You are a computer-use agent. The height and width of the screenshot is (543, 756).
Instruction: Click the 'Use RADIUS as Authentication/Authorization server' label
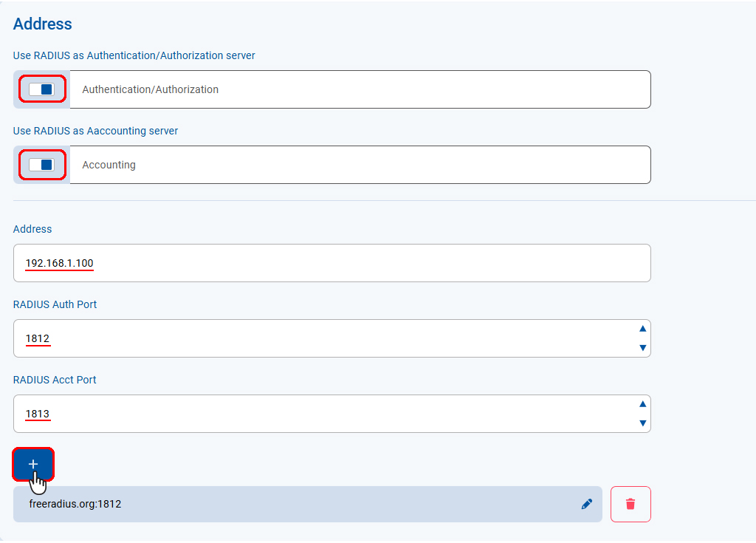coord(134,55)
